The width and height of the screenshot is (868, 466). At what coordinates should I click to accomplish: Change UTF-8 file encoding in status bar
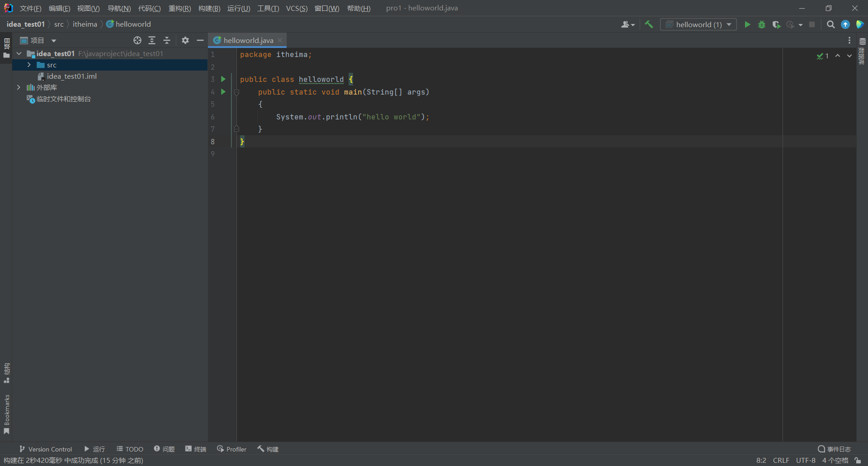(806, 460)
